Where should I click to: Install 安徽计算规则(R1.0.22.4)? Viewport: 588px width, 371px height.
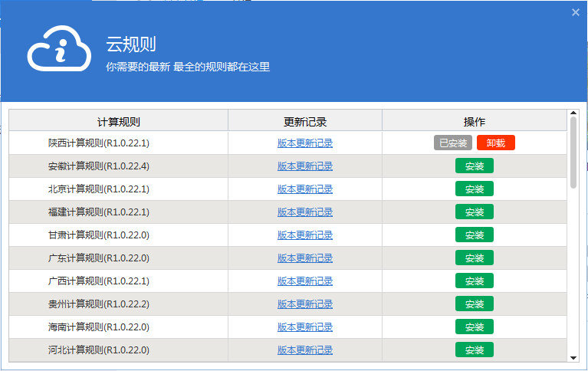click(x=475, y=166)
